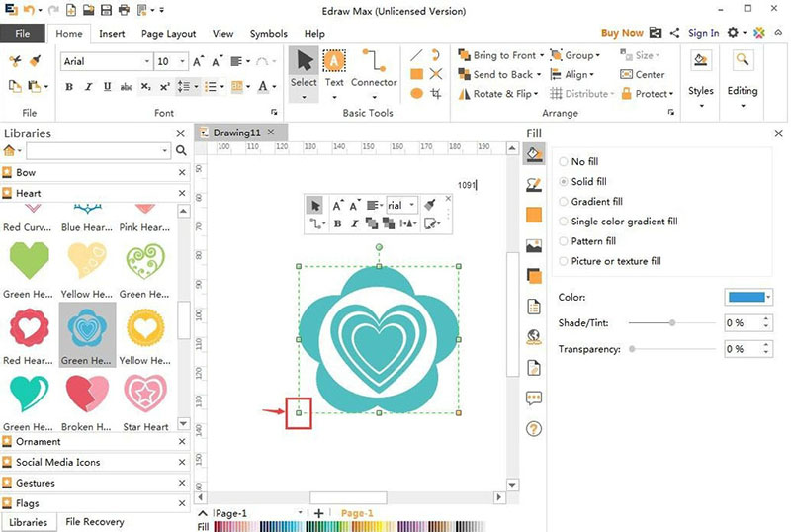
Task: Click the Bold formatting icon
Action: point(69,87)
